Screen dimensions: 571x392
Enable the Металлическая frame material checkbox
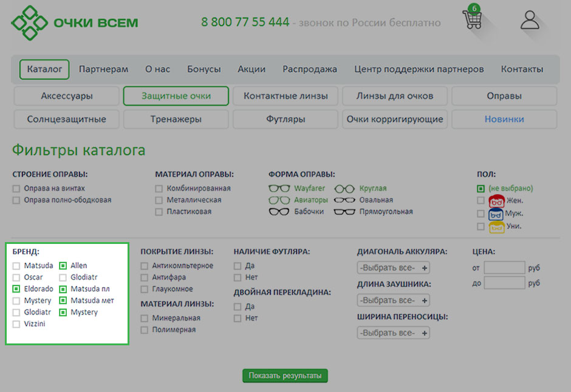click(x=159, y=200)
